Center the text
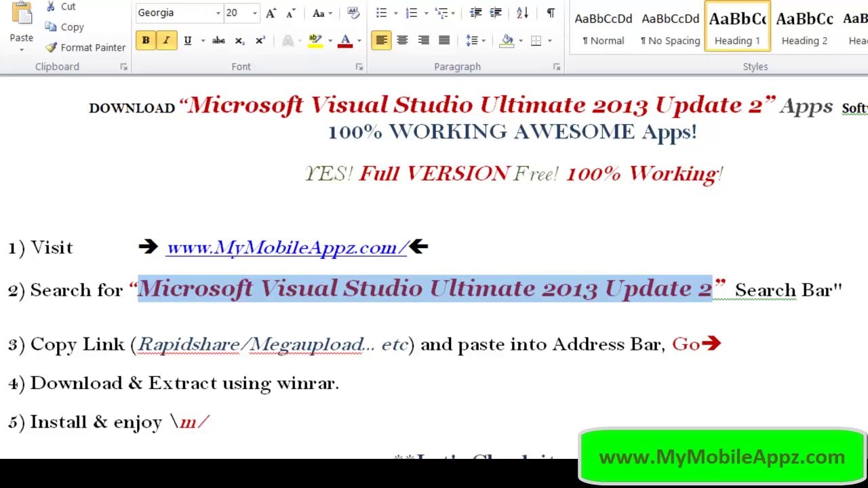Image resolution: width=868 pixels, height=488 pixels. coord(402,41)
